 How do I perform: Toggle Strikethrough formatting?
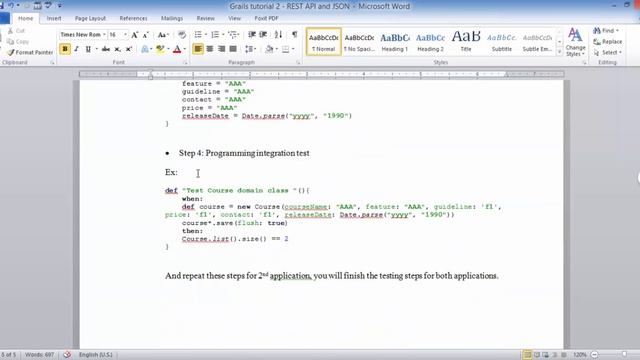[106, 49]
